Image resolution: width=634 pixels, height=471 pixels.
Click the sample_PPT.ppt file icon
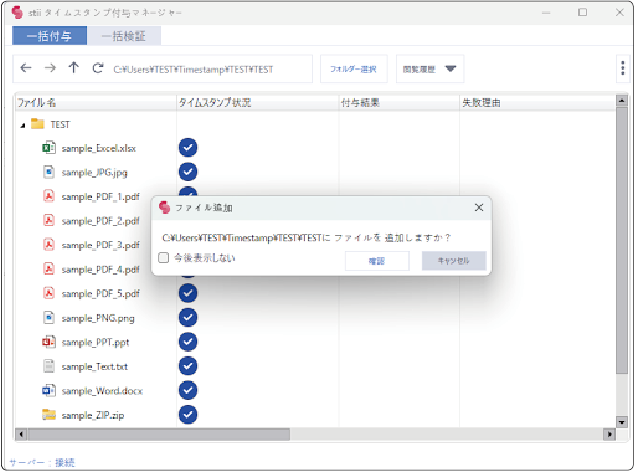(x=48, y=342)
